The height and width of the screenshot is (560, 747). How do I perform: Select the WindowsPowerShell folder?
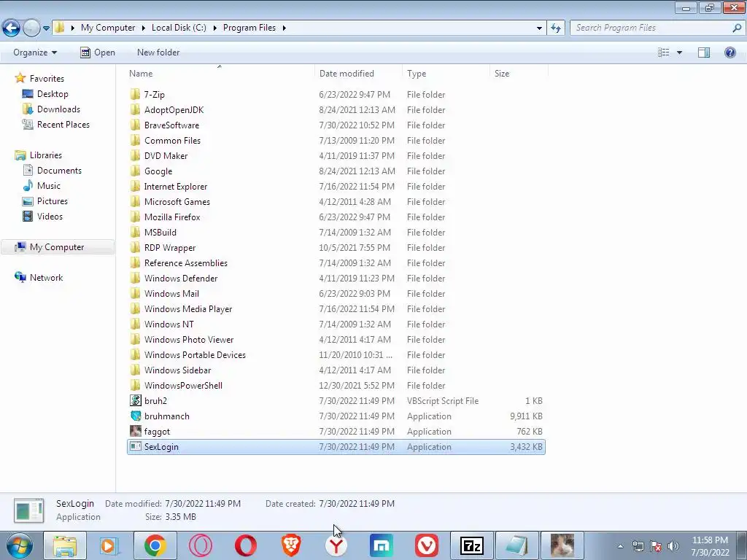point(183,386)
